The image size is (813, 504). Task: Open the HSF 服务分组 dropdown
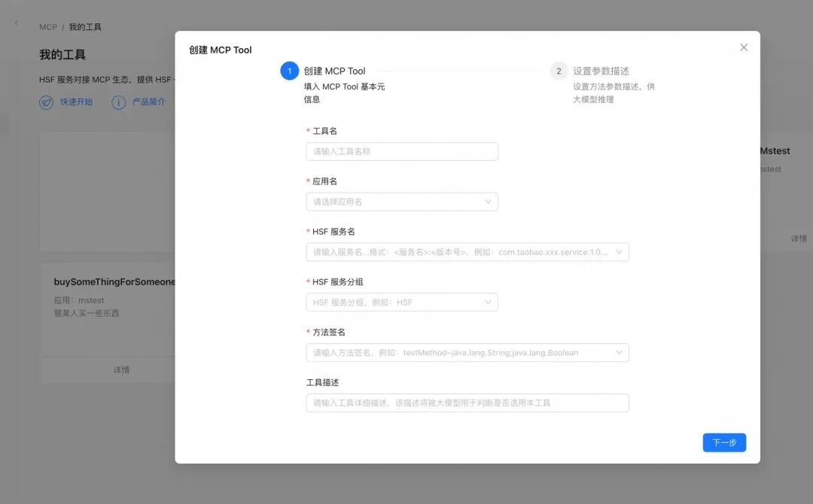[x=401, y=302]
